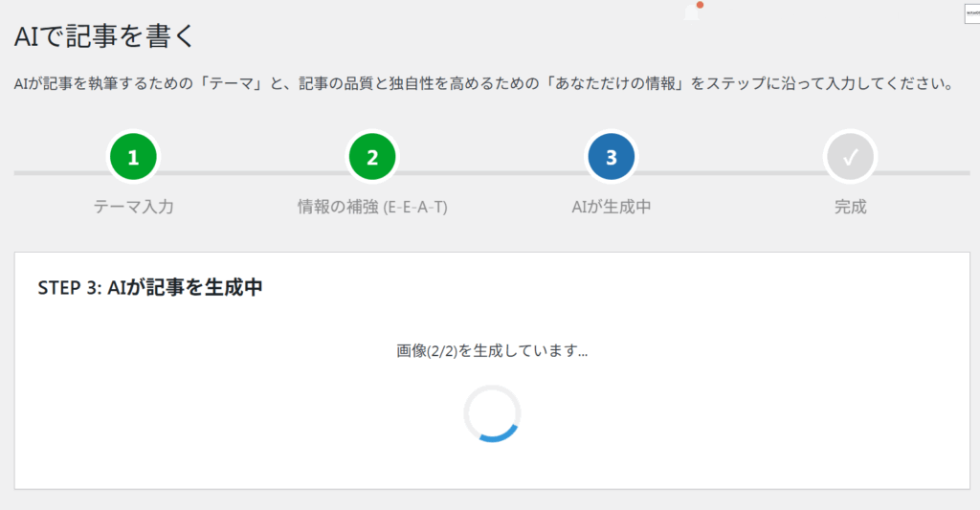
Task: Click the green step 2 circle
Action: pyautogui.click(x=372, y=157)
